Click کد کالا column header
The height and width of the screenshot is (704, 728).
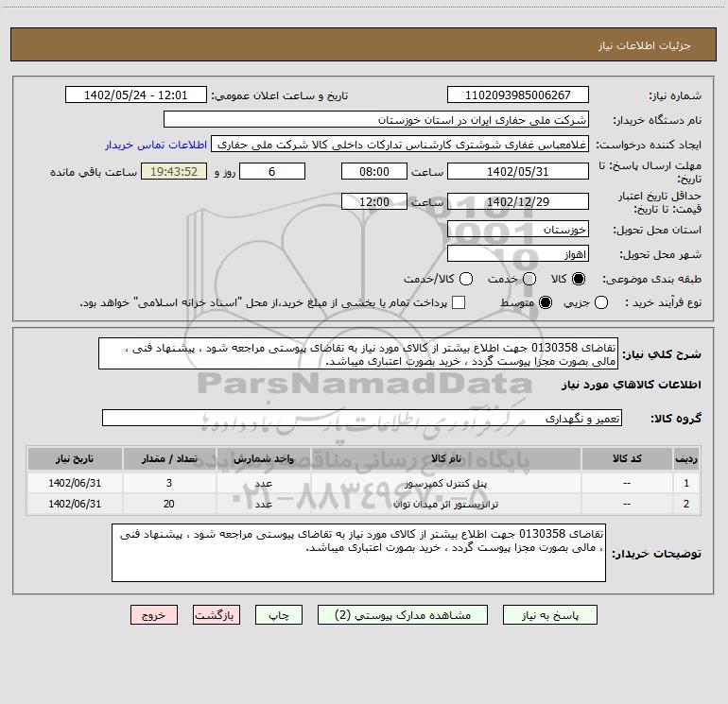(x=627, y=458)
